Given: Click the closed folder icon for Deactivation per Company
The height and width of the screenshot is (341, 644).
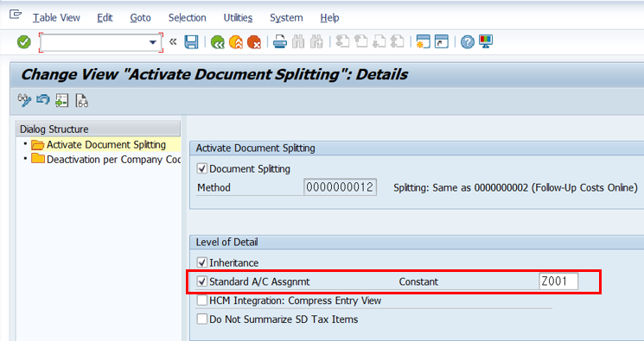Looking at the screenshot, I should 38,158.
